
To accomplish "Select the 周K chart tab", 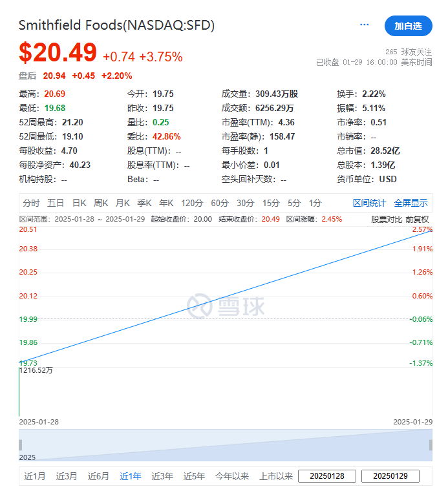I will pyautogui.click(x=101, y=204).
